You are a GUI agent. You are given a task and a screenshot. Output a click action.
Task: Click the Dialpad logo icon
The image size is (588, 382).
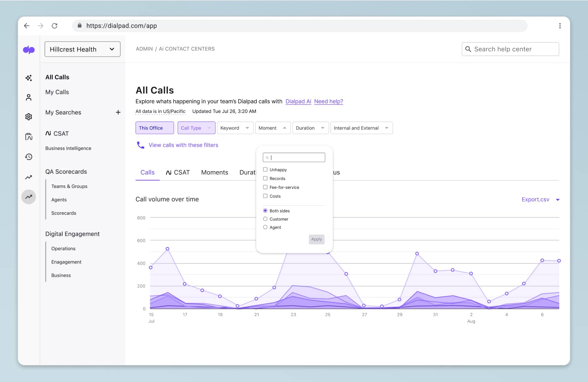[29, 50]
